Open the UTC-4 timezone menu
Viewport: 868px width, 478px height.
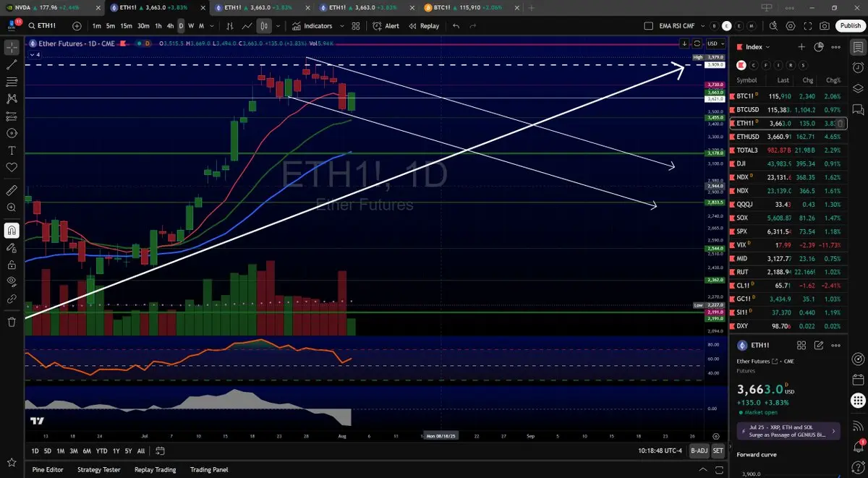(x=660, y=451)
